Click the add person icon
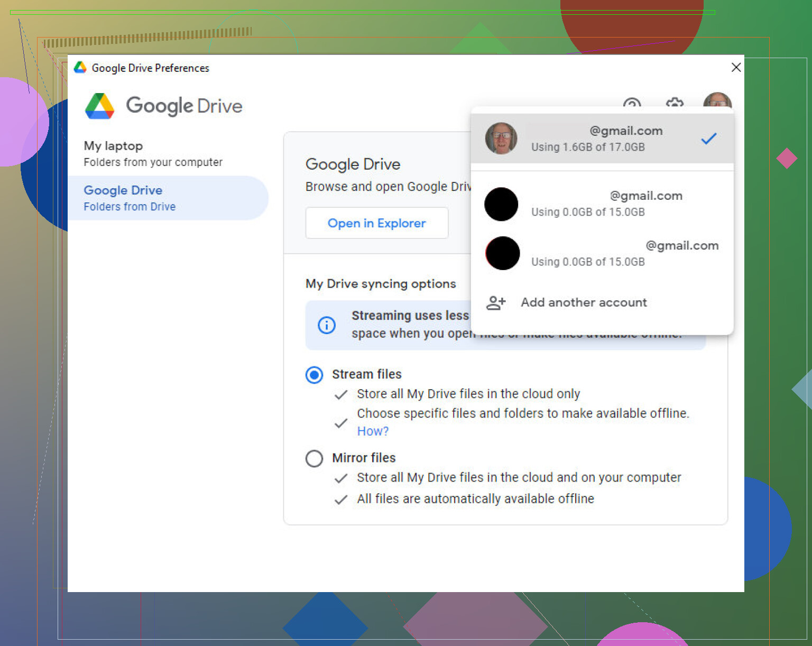The image size is (812, 646). pyautogui.click(x=495, y=302)
